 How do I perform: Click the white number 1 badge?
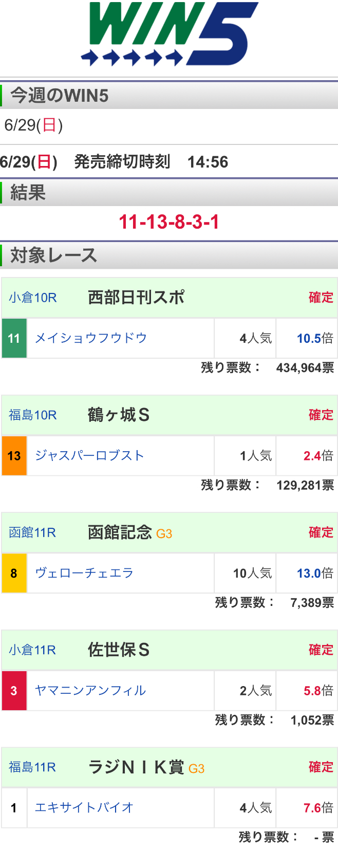[14, 807]
